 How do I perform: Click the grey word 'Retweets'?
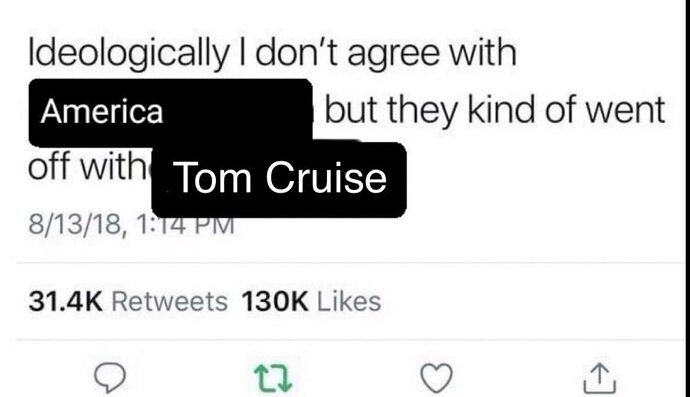170,302
